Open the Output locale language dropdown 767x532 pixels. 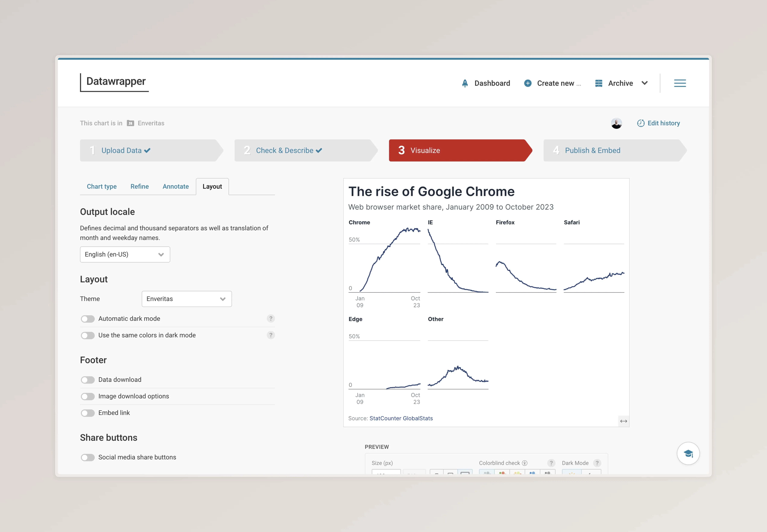[125, 254]
